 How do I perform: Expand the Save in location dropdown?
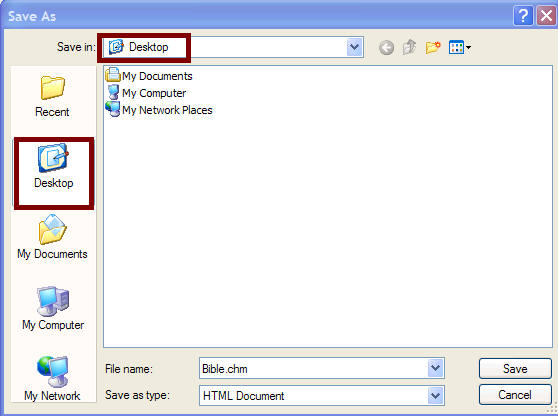click(354, 47)
